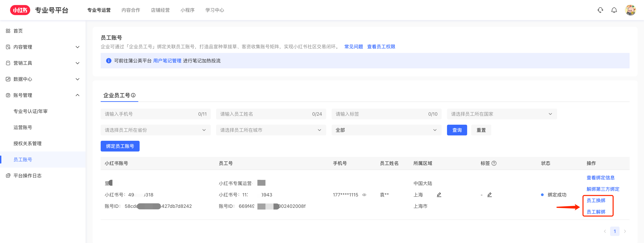Switch to 内容合作 top menu

click(131, 10)
